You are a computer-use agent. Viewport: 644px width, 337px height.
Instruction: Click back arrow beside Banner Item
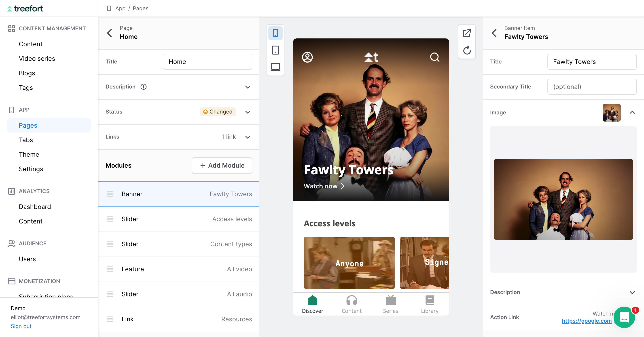(x=494, y=33)
